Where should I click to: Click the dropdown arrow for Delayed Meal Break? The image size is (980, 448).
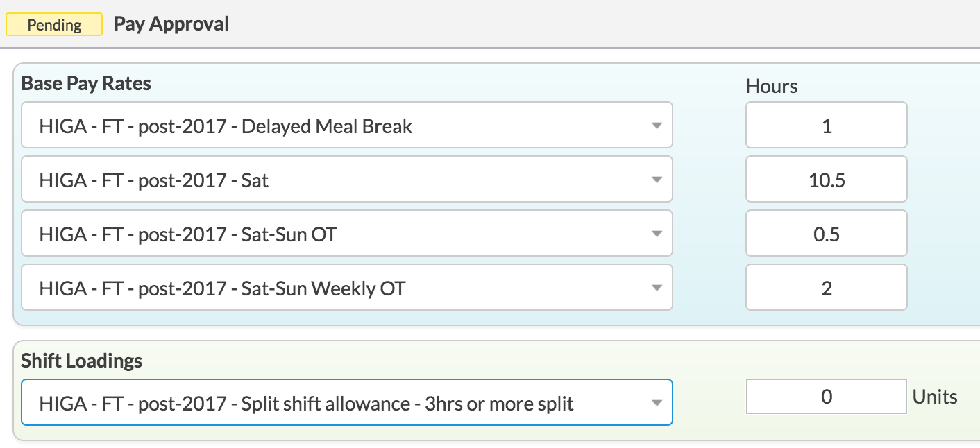coord(657,126)
